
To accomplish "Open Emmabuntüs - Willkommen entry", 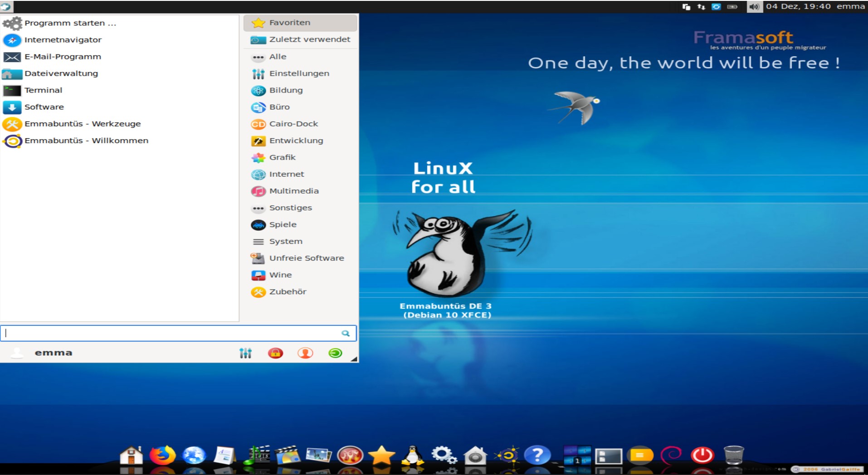I will tap(120, 141).
